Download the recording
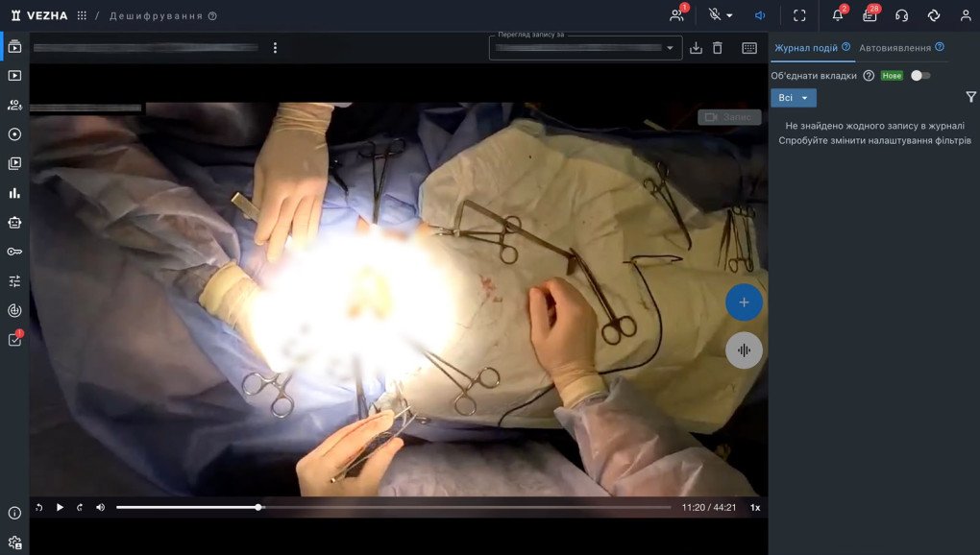Image resolution: width=980 pixels, height=555 pixels. (696, 48)
